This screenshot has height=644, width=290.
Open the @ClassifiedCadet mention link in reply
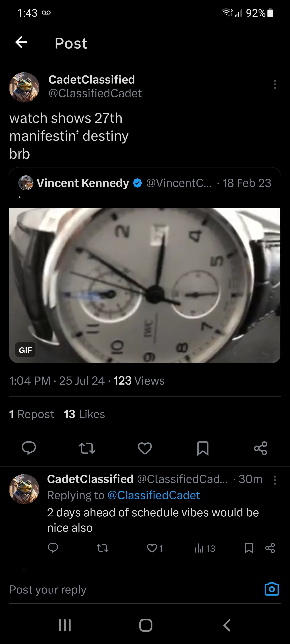(x=154, y=495)
